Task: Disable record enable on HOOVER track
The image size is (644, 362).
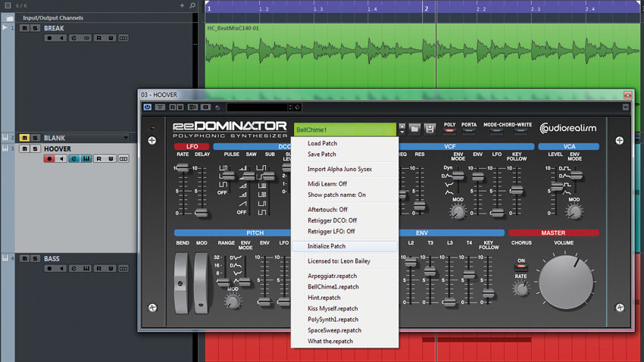Action: (x=49, y=159)
